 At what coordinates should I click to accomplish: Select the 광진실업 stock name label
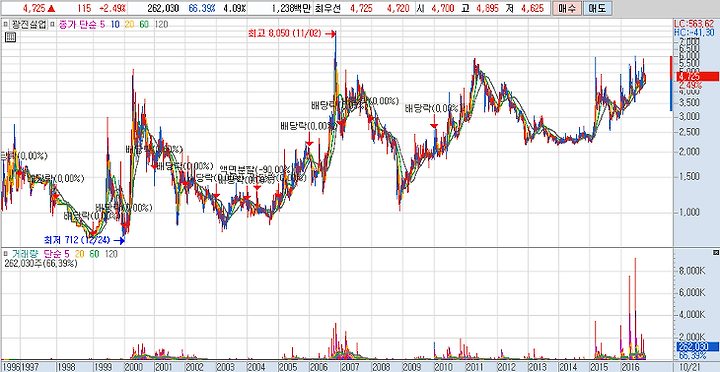point(28,25)
